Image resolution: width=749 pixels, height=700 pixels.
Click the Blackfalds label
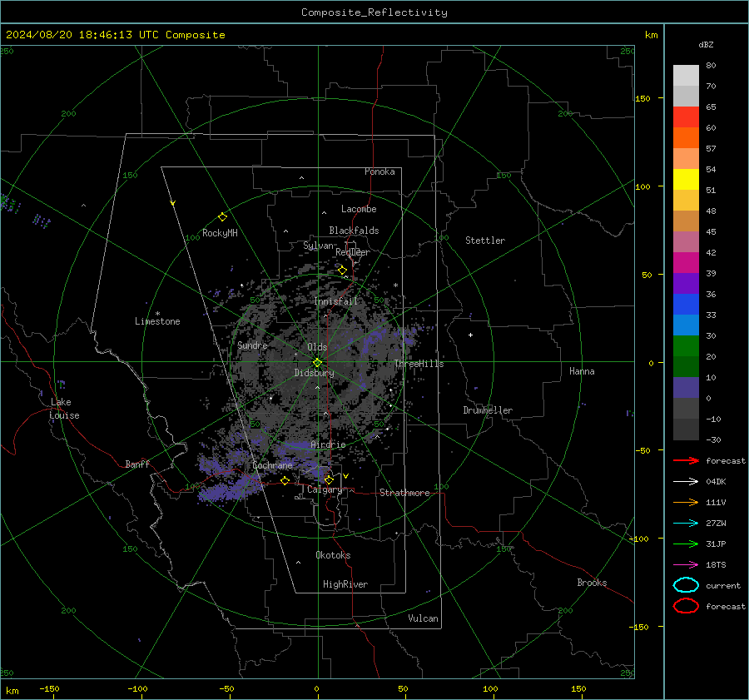click(x=354, y=231)
